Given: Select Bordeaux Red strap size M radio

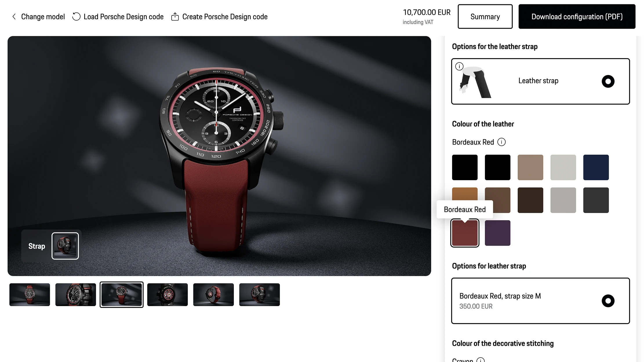Looking at the screenshot, I should [608, 301].
